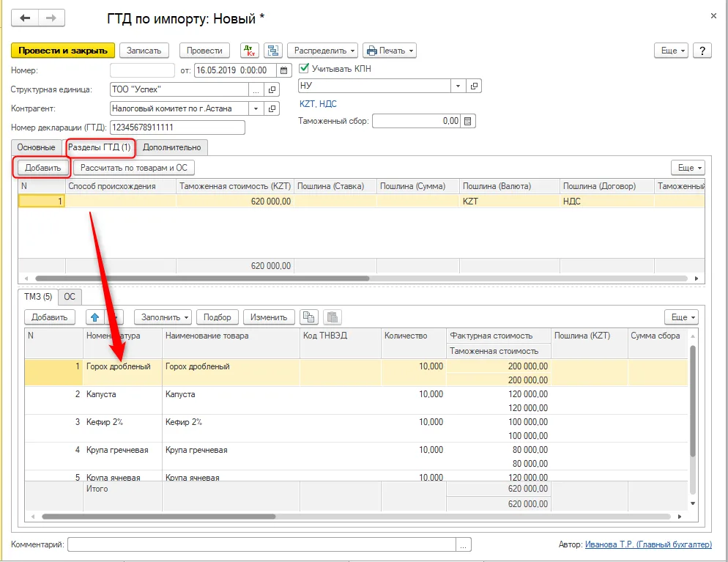Click the Номер декларации (ГТД) input field
This screenshot has width=728, height=562.
[x=177, y=127]
